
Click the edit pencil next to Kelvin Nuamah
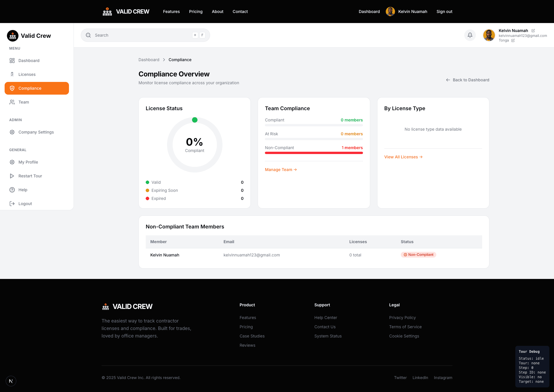(533, 31)
